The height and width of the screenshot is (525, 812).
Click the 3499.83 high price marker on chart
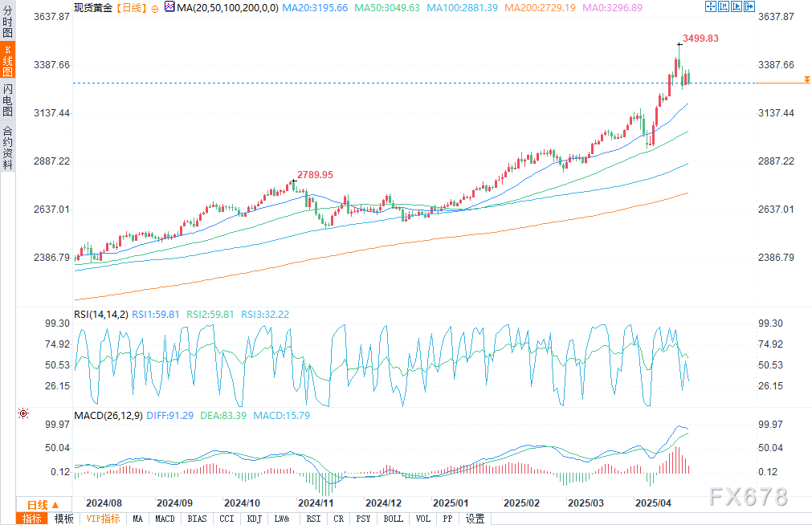click(700, 38)
